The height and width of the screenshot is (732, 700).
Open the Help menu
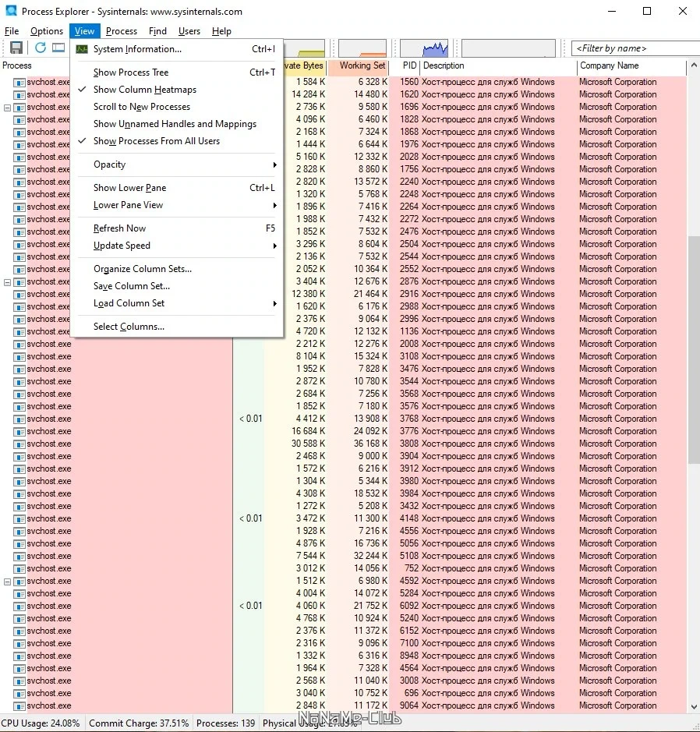221,31
